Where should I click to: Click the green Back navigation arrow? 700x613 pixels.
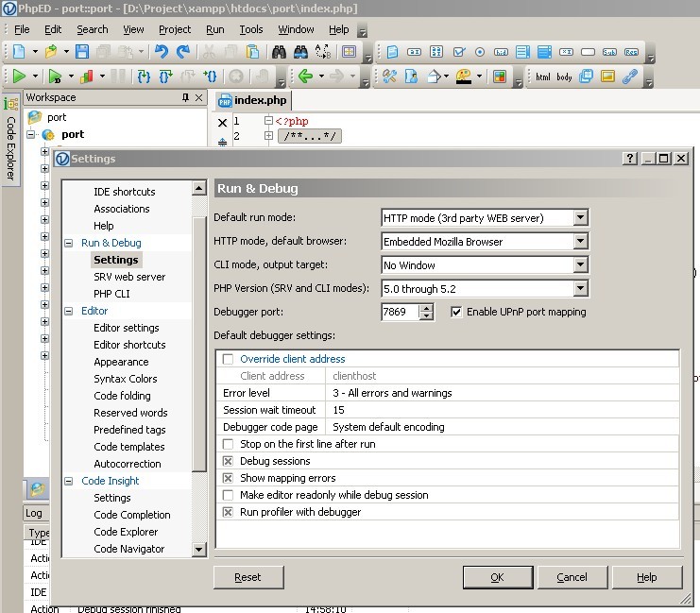coord(305,77)
